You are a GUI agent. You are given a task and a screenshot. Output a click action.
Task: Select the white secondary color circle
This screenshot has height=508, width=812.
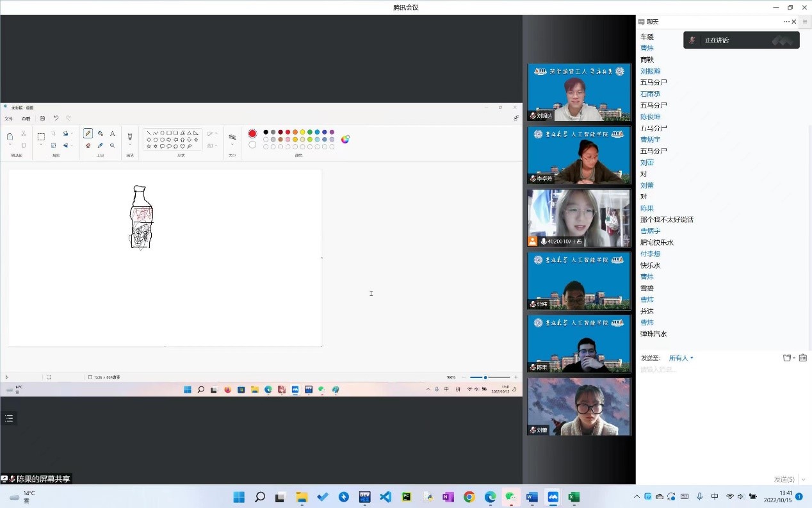252,145
